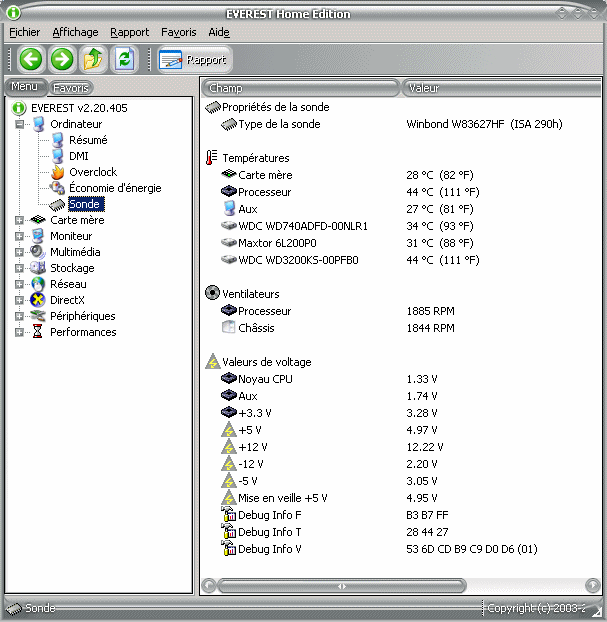The height and width of the screenshot is (622, 607).
Task: Expand the Stockage tree node
Action: (x=19, y=268)
